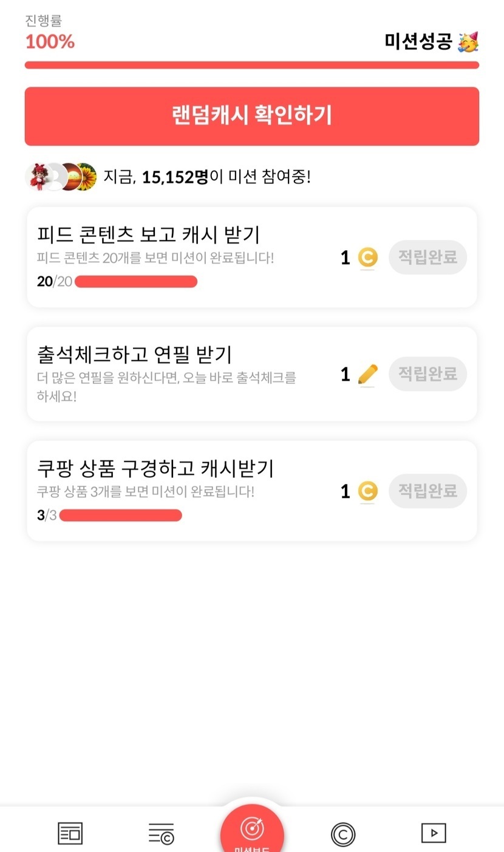The width and height of the screenshot is (504, 852).
Task: Tap 적립완료 button for Coupang products mission
Action: point(427,491)
